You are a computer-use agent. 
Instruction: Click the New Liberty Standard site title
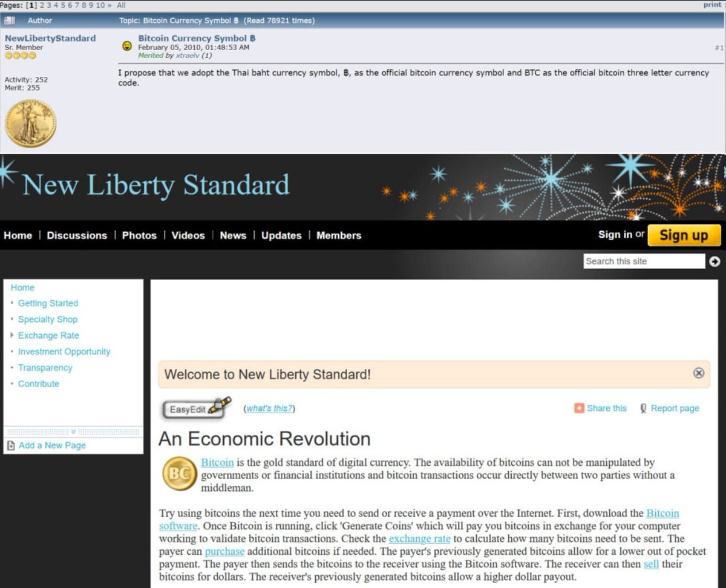pos(156,185)
